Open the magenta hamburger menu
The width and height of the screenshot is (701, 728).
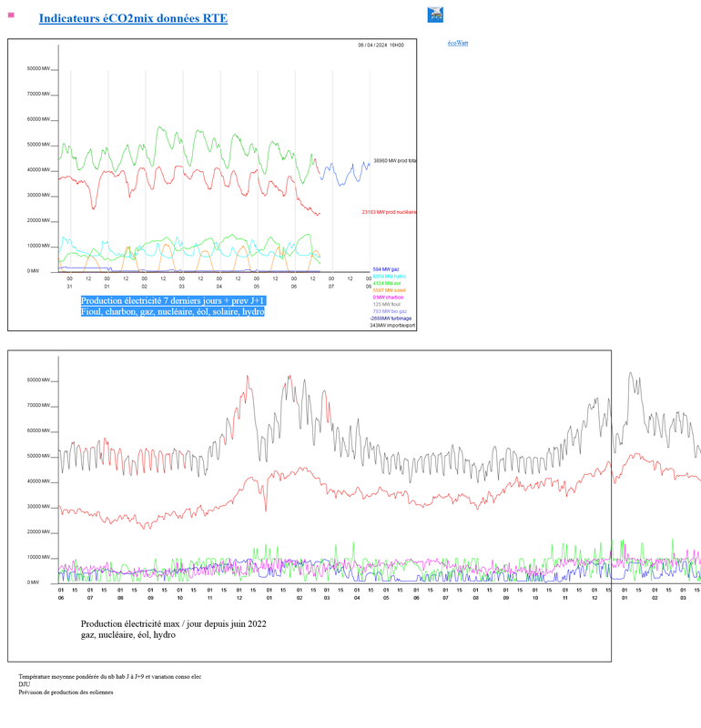coord(11,15)
